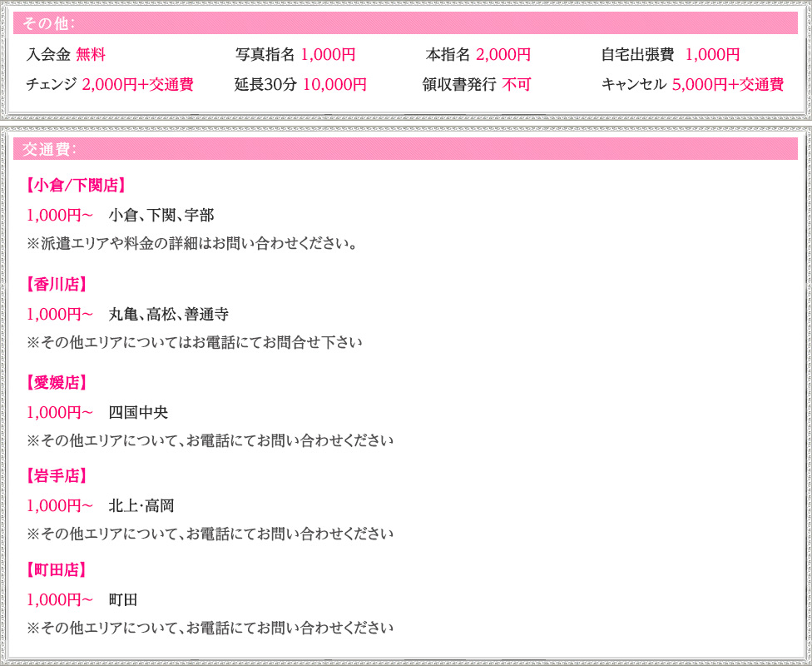Viewport: 812px width, 666px height.
Task: Click the 交通費 section header
Action: [x=50, y=149]
